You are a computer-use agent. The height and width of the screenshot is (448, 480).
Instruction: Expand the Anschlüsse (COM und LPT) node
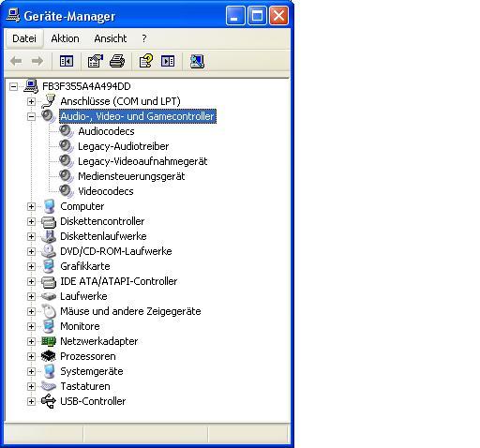pos(31,101)
